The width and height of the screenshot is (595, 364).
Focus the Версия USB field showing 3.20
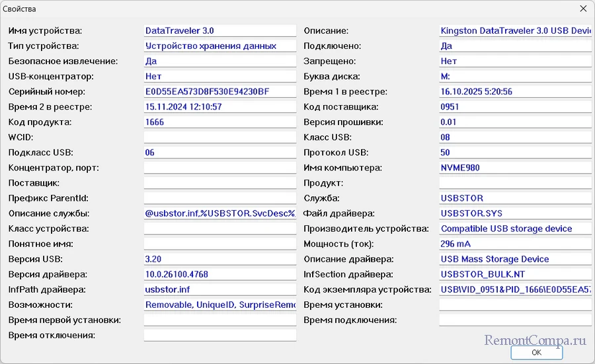tap(219, 260)
